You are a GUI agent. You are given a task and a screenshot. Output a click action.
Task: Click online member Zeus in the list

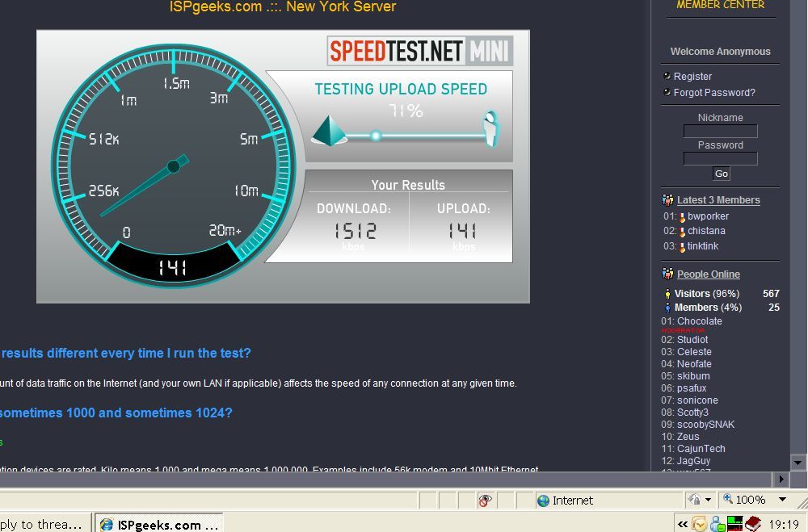(688, 436)
